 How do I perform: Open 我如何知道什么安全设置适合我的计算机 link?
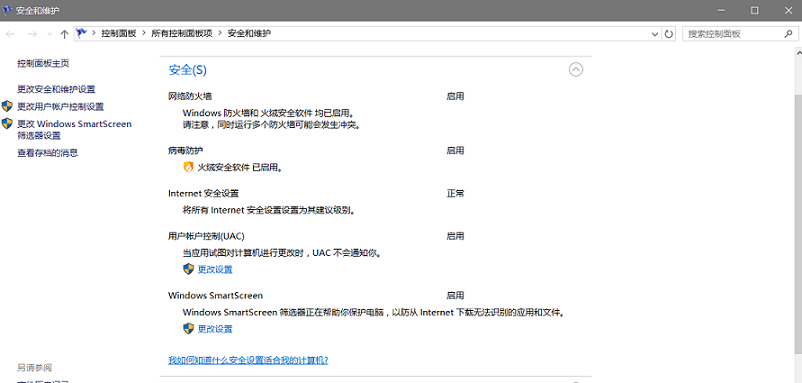coord(248,360)
